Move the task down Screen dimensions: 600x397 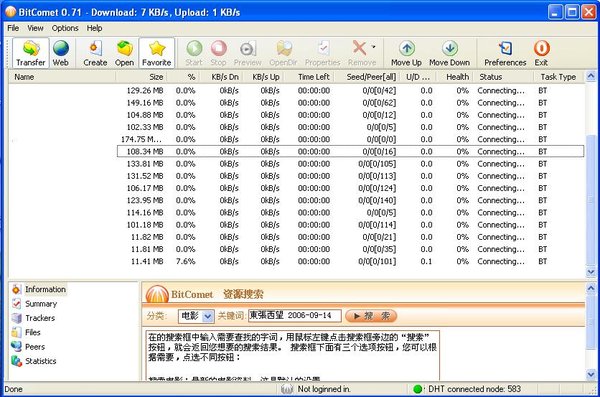pos(450,53)
